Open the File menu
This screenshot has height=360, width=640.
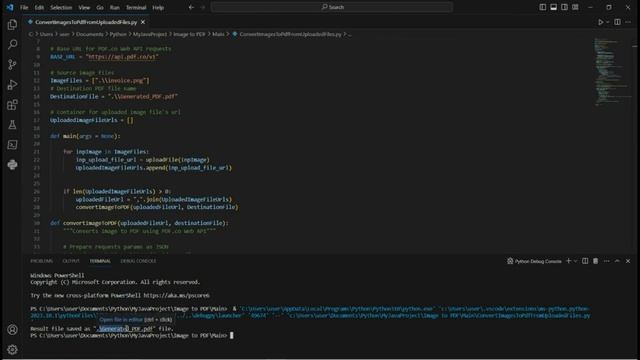[24, 7]
